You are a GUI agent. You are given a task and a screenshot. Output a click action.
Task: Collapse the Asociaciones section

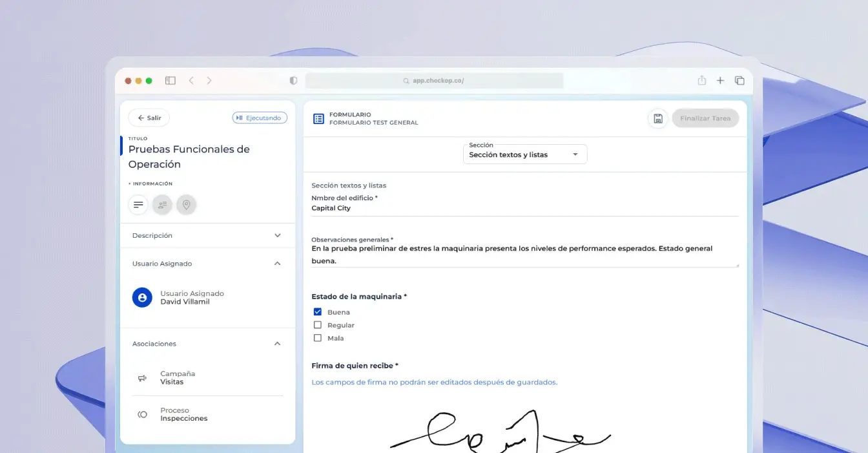tap(278, 344)
